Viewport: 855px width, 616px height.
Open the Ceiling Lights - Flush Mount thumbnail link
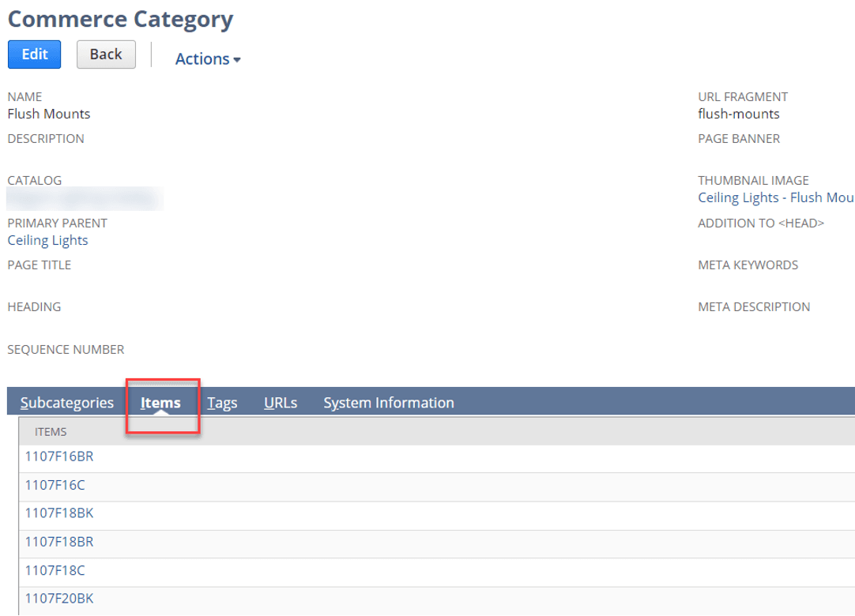[x=776, y=197]
